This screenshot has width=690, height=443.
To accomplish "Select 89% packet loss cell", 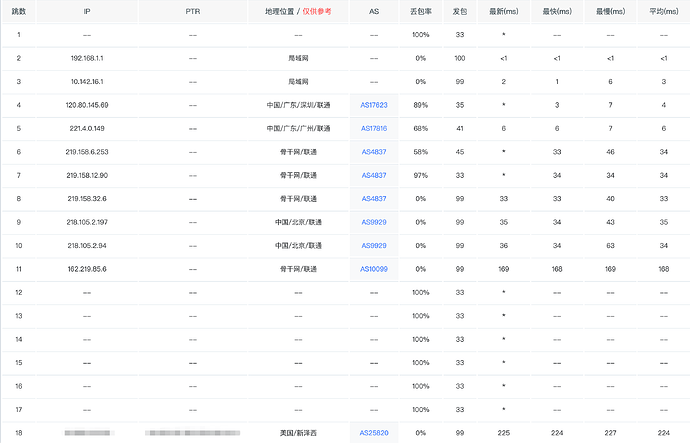I will click(421, 105).
